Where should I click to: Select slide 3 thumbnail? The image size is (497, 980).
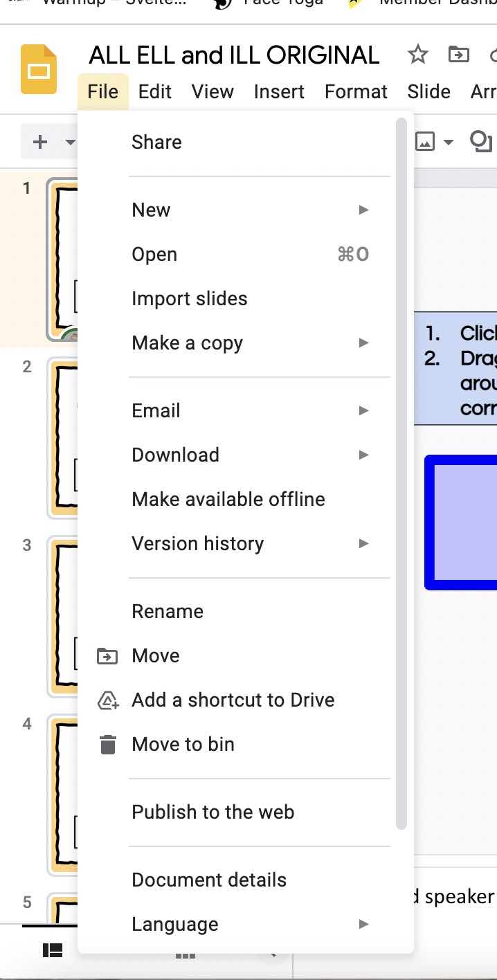62,617
